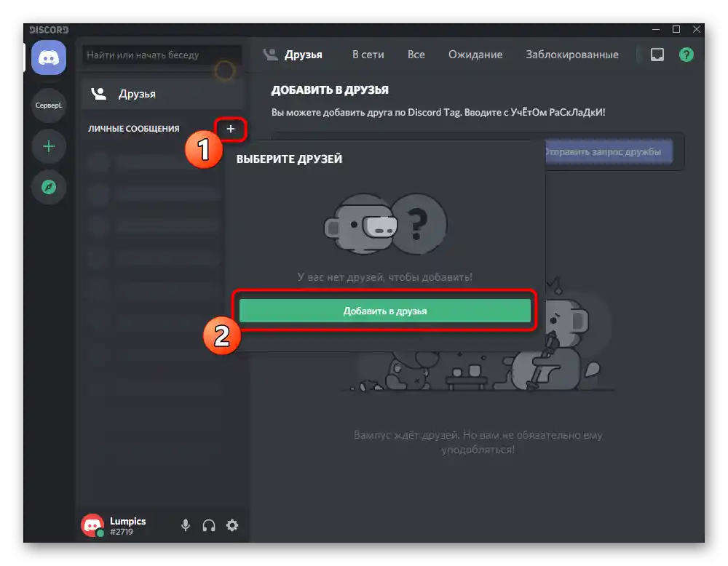
Task: Mute the microphone icon
Action: point(184,525)
